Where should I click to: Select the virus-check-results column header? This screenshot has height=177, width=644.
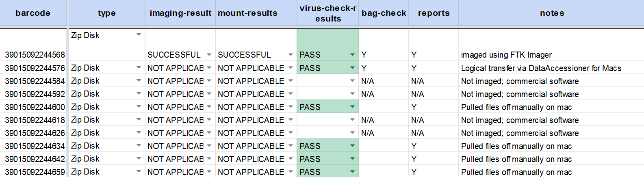[328, 13]
